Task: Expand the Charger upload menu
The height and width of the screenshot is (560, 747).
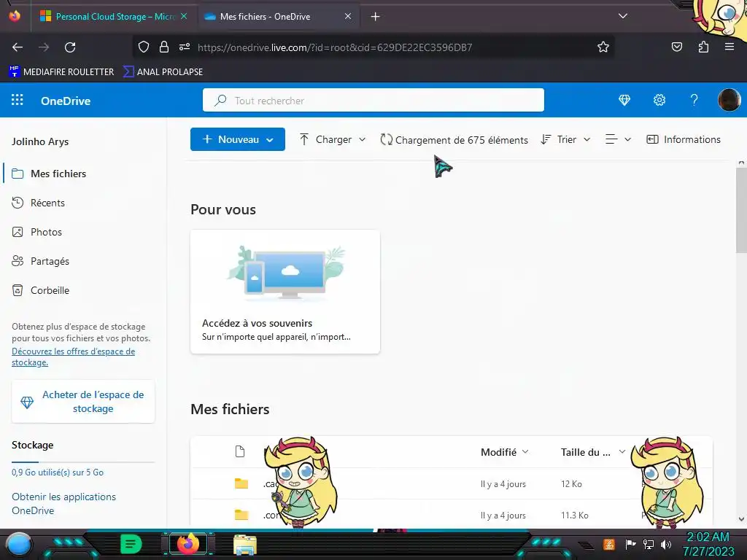Action: click(333, 139)
